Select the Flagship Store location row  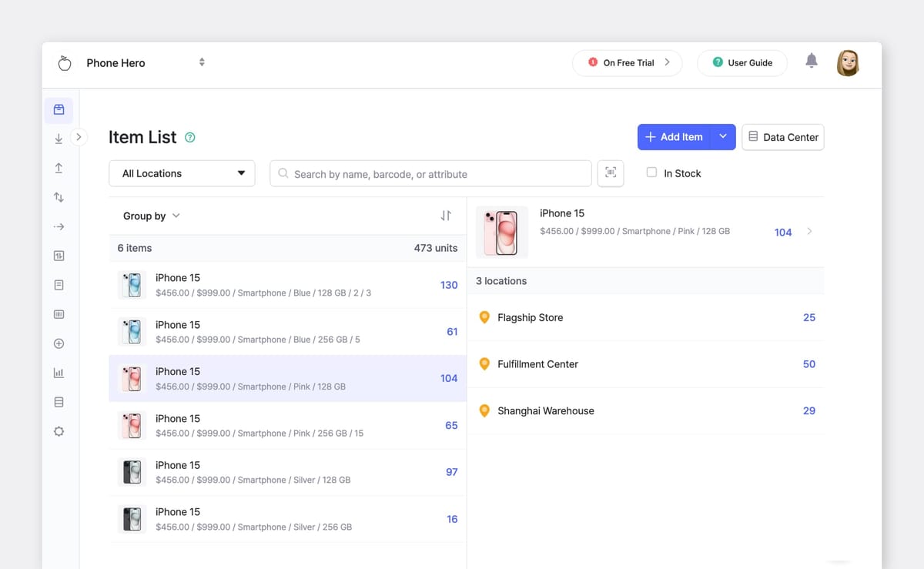click(645, 317)
